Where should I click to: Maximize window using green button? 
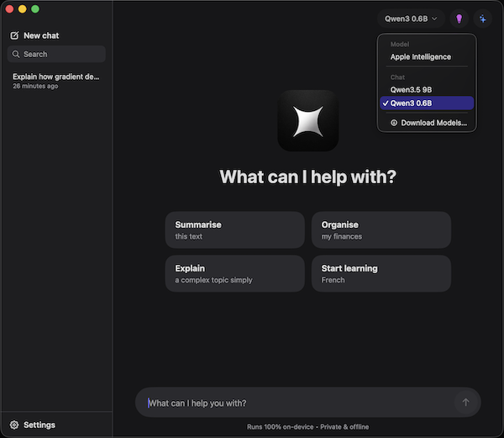[35, 9]
